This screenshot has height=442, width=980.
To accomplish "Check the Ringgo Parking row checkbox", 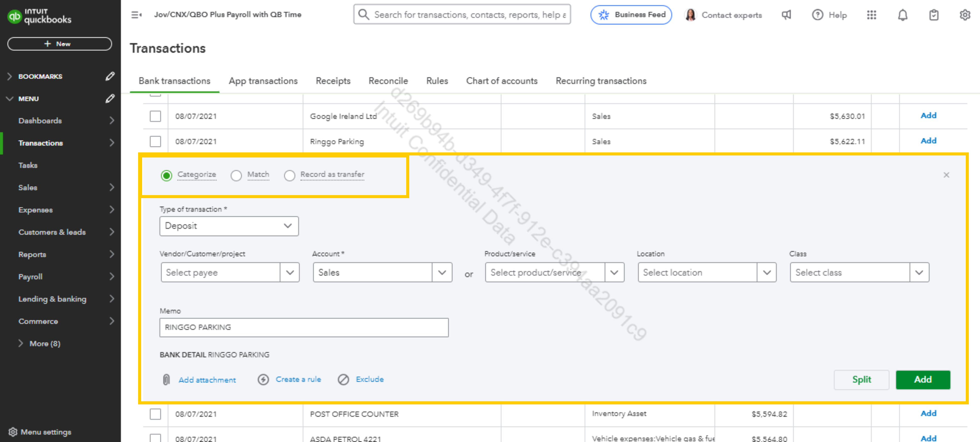I will (155, 141).
